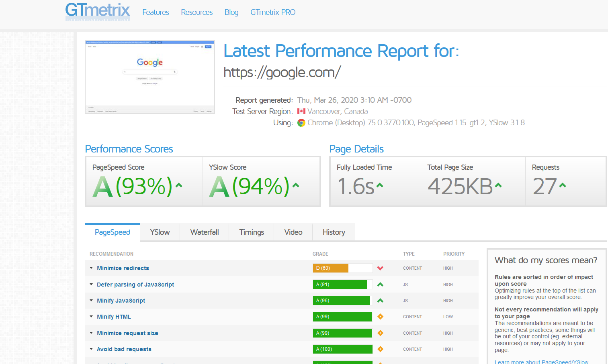
Task: Click the PRIORITY column header
Action: [454, 254]
